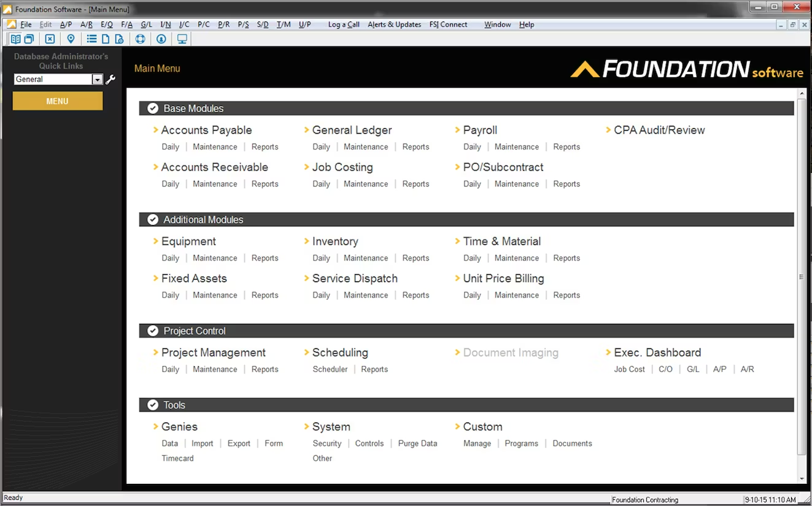Open the Main Menu book icon
Image resolution: width=812 pixels, height=506 pixels.
(15, 39)
